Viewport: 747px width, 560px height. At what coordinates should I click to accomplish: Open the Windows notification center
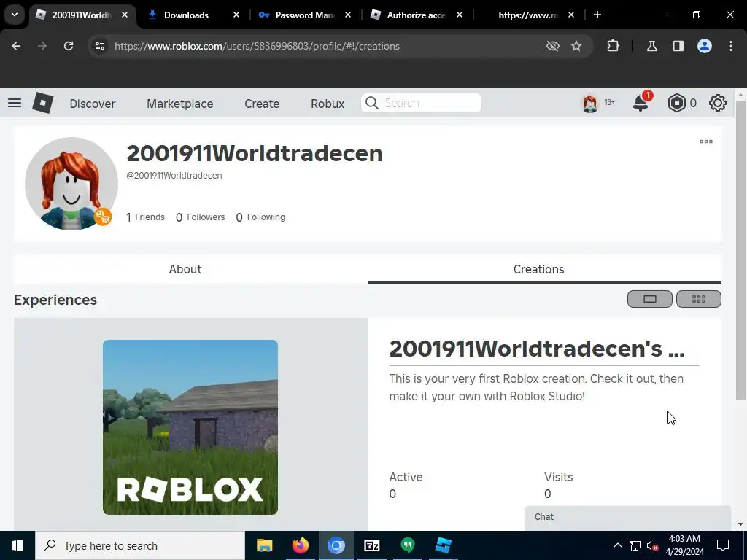(x=723, y=545)
